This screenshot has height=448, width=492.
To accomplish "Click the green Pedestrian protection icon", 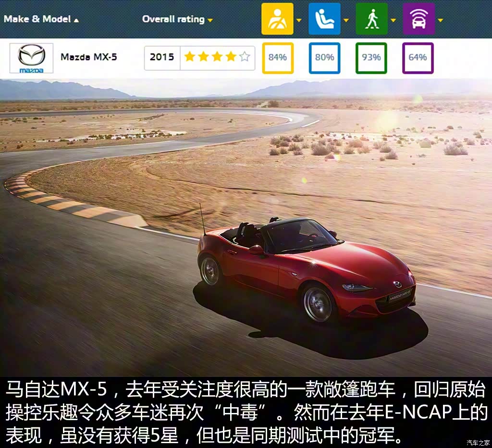I will (x=371, y=19).
